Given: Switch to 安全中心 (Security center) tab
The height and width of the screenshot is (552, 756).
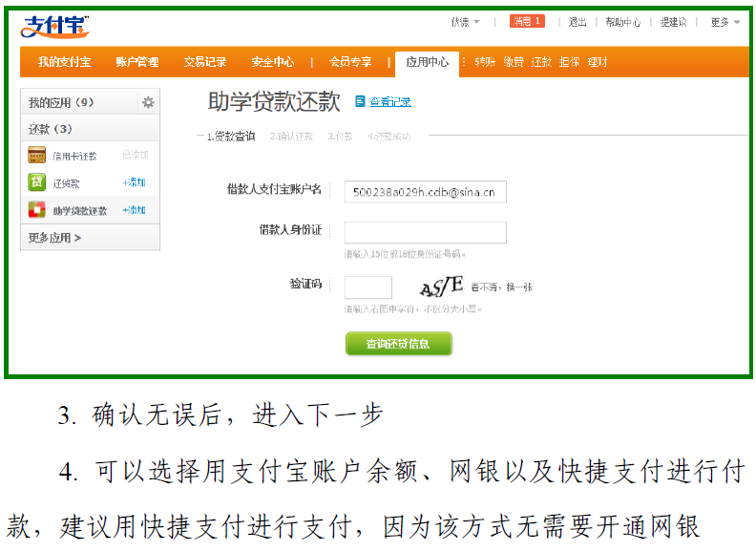Looking at the screenshot, I should pos(273,62).
